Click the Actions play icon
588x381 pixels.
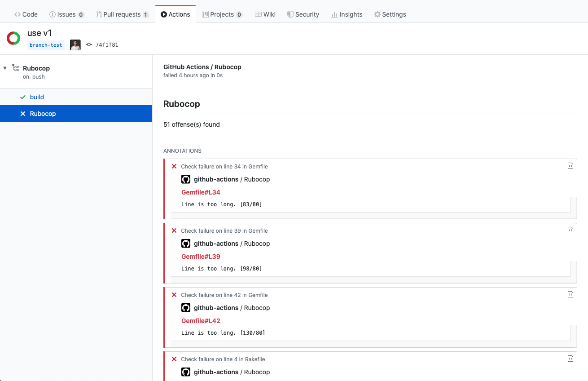tap(164, 14)
